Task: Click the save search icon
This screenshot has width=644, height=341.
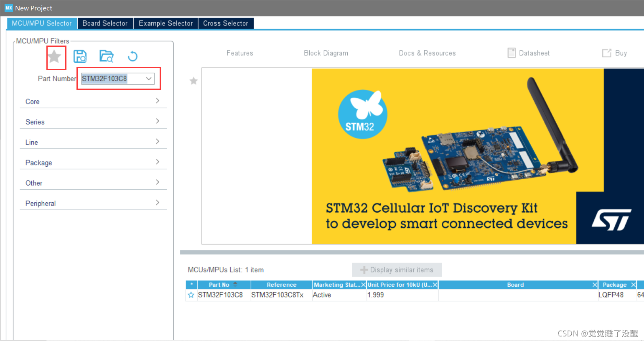Action: tap(80, 56)
